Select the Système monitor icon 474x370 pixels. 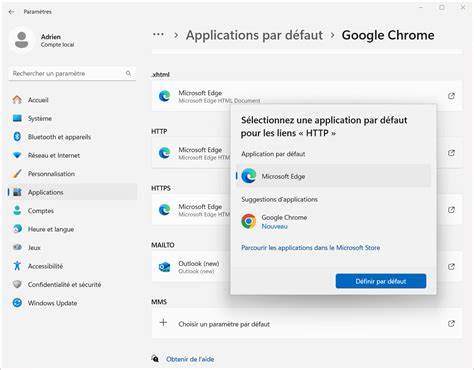pos(17,118)
